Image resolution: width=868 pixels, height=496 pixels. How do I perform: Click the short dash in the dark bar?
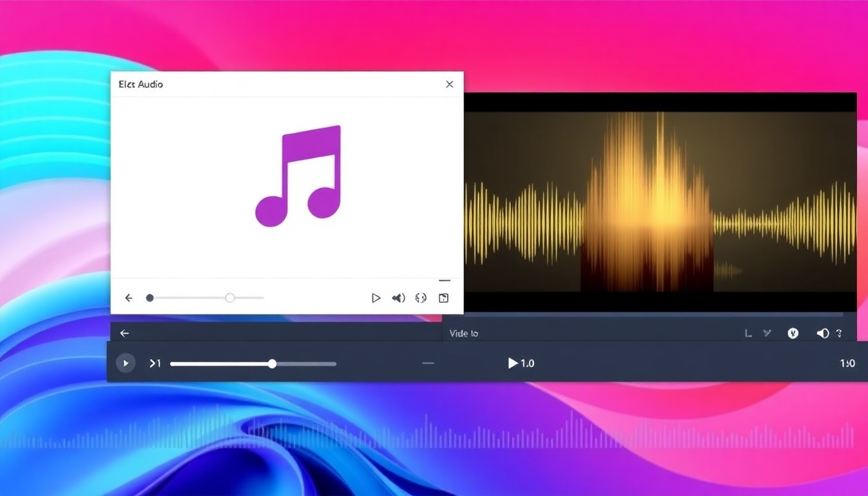coord(428,363)
